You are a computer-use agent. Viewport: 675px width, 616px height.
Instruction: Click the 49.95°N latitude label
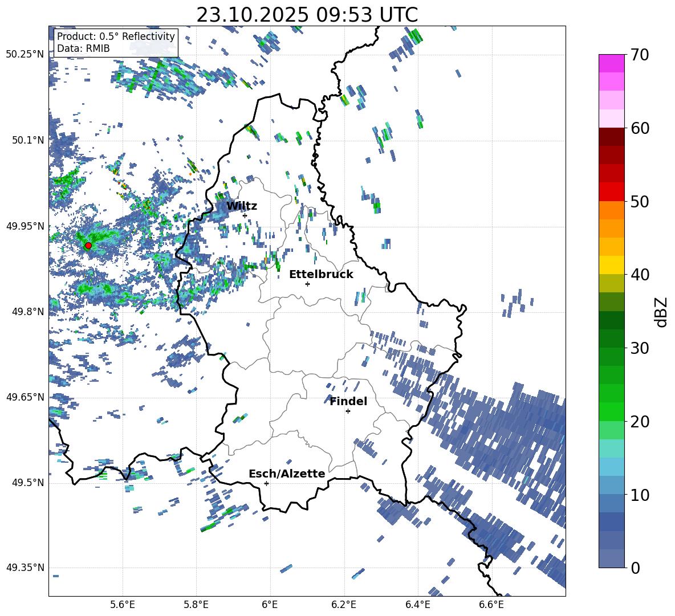(25, 226)
